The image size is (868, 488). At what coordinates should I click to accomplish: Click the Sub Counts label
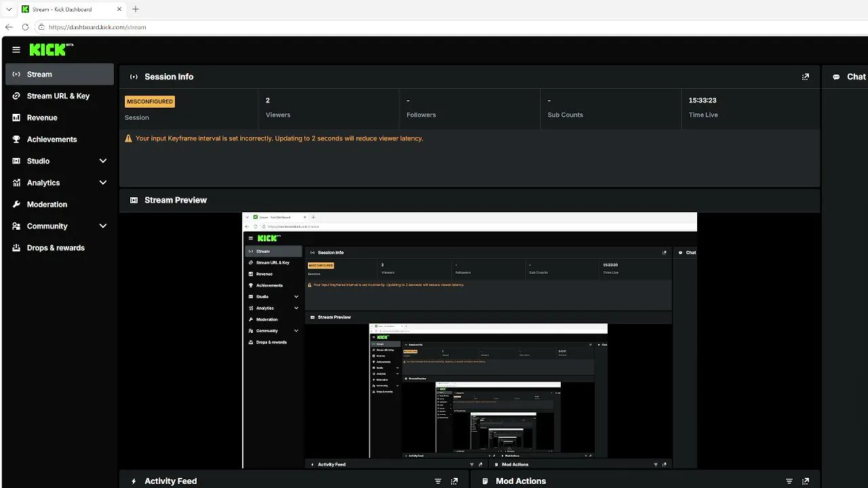[566, 115]
